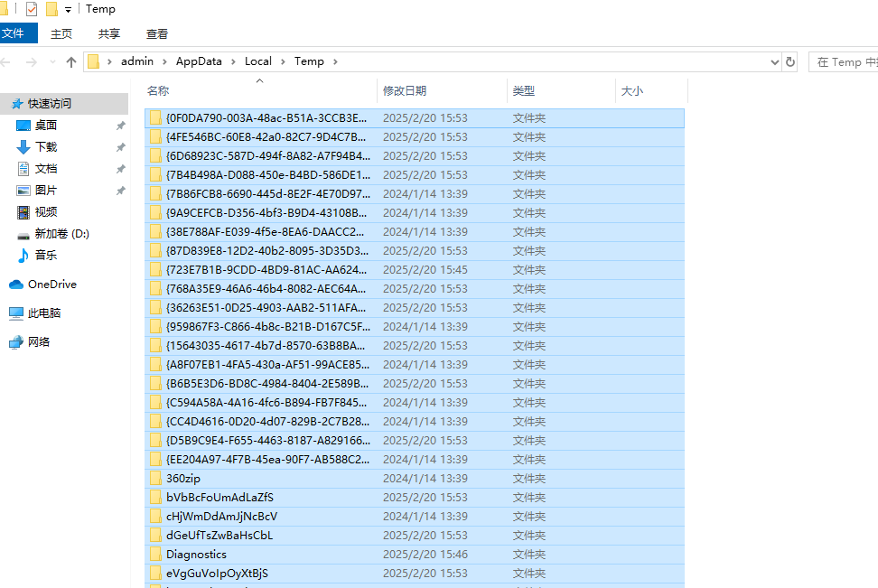Switch to the 共享 ribbon tab

pos(109,34)
